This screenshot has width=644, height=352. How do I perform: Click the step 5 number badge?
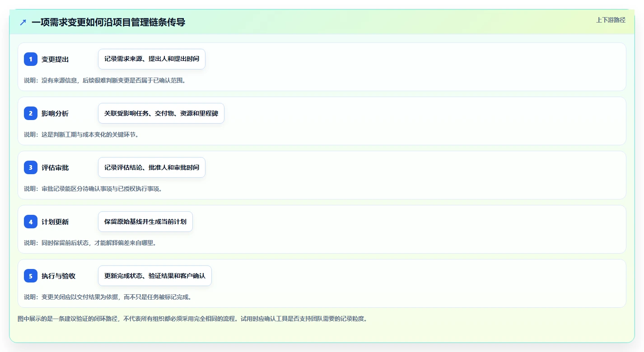tap(31, 276)
